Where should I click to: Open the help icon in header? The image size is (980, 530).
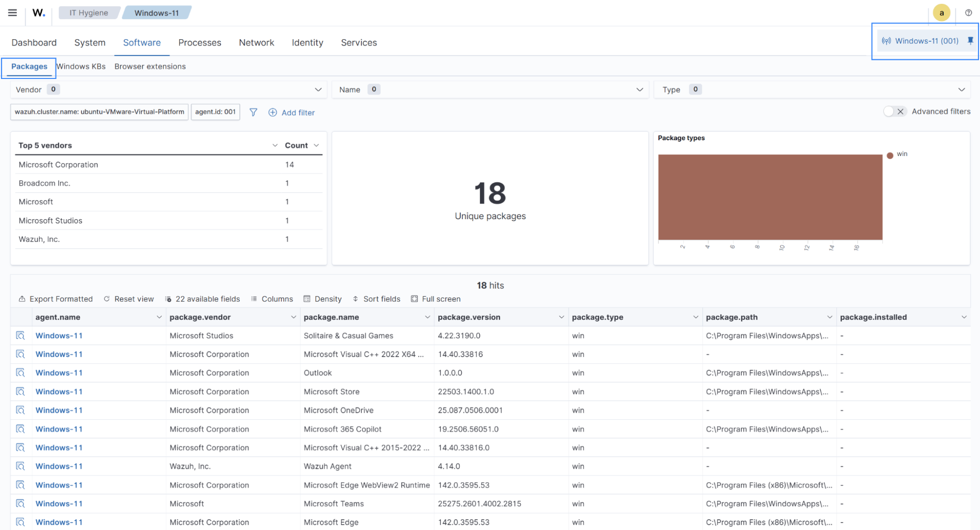tap(968, 13)
